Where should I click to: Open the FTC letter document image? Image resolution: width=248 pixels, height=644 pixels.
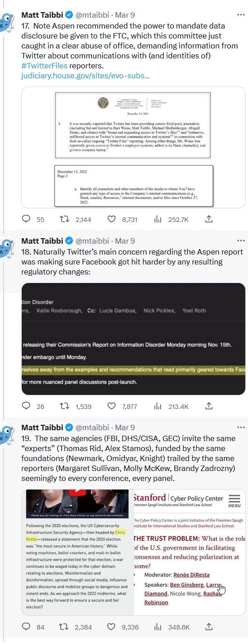point(134,147)
